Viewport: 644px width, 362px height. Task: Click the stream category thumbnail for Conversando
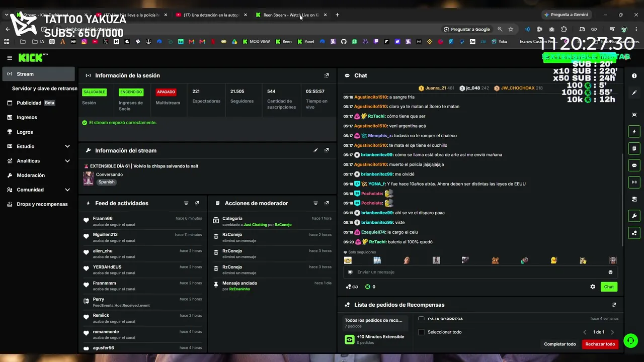pyautogui.click(x=88, y=178)
